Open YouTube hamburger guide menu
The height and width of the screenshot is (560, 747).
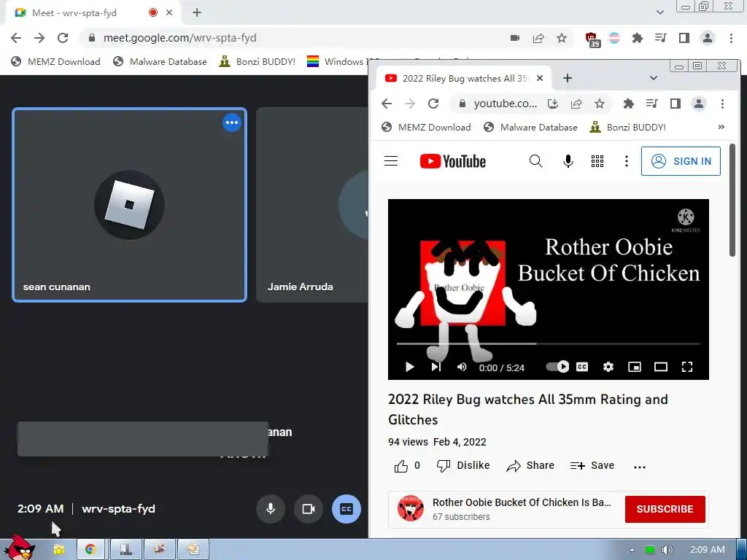click(x=391, y=161)
